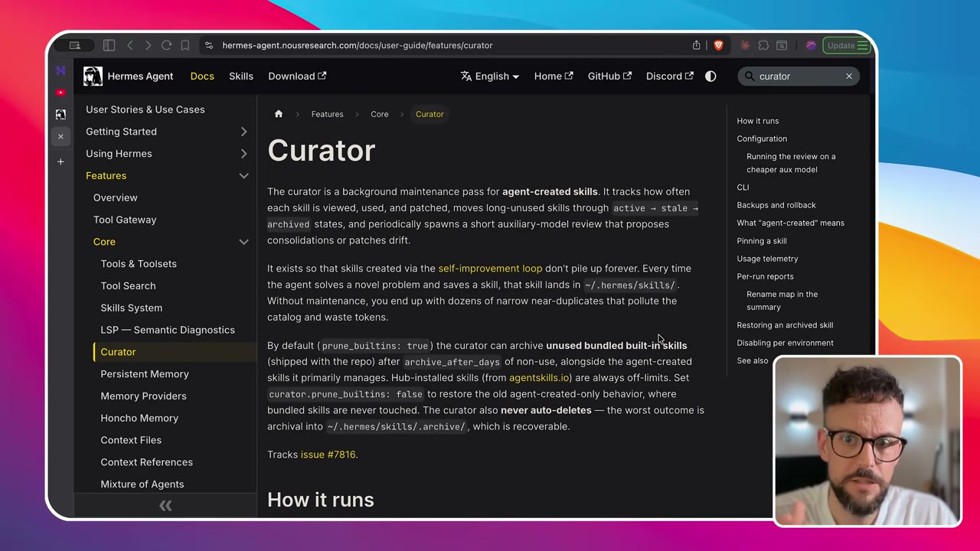Jump to Pinning a skill section
Image resolution: width=980 pixels, height=551 pixels.
click(762, 241)
